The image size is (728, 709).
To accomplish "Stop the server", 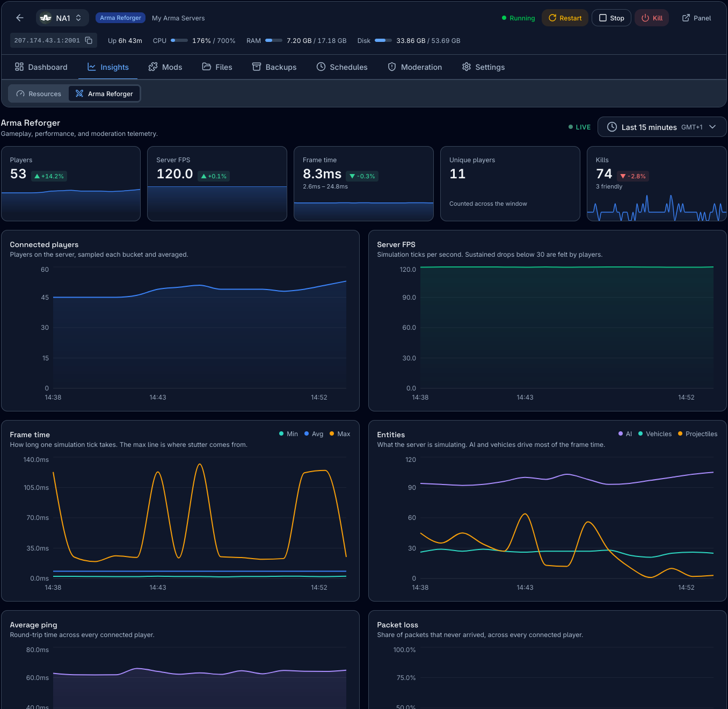I will 611,18.
